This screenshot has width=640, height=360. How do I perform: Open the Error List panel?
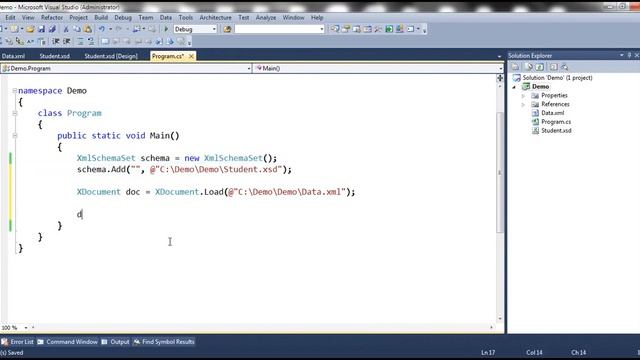click(18, 342)
